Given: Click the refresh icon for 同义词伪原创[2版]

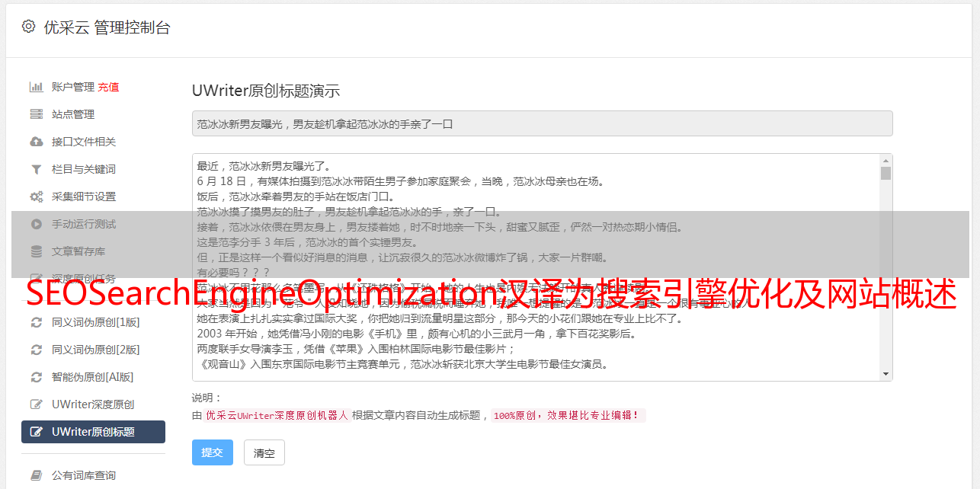Looking at the screenshot, I should 36,350.
